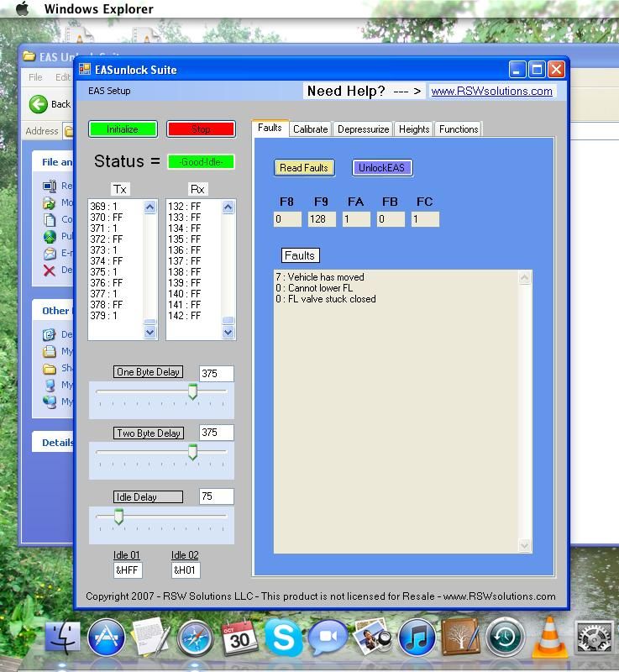The height and width of the screenshot is (672, 619).
Task: Launch iTunes music note icon
Action: [416, 638]
